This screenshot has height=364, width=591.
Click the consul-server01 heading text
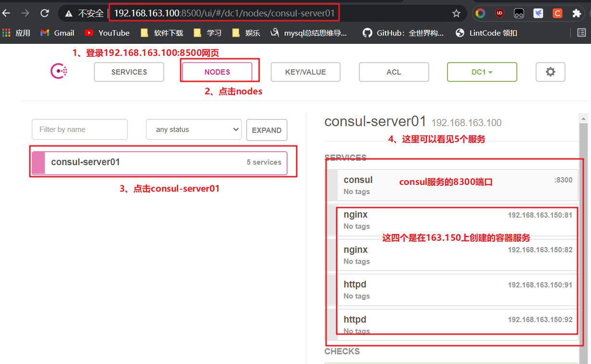376,121
